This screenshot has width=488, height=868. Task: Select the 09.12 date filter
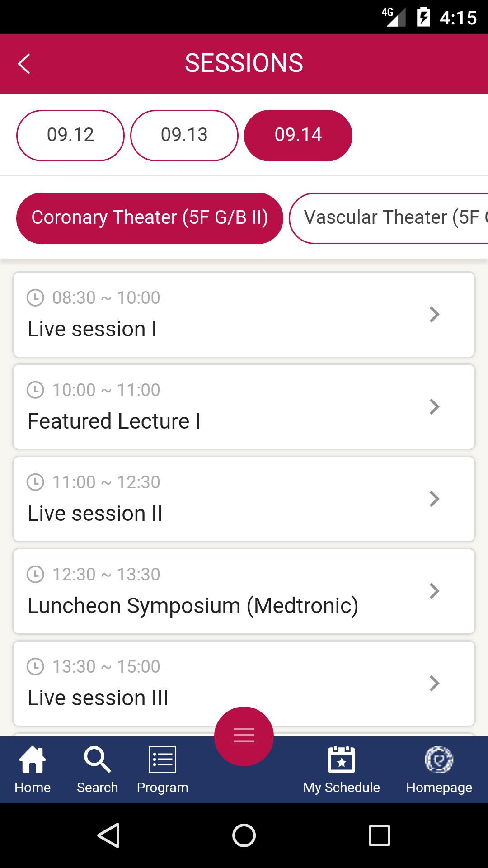(70, 135)
